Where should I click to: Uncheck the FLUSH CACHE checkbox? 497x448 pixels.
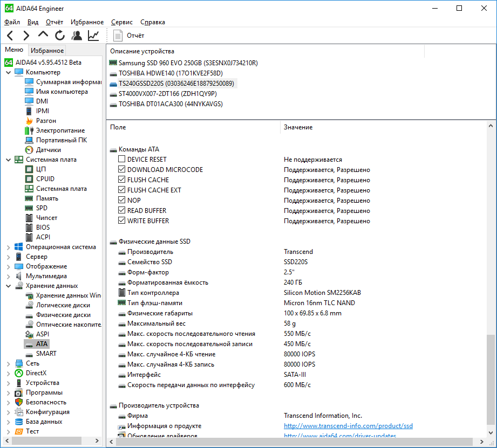(121, 180)
